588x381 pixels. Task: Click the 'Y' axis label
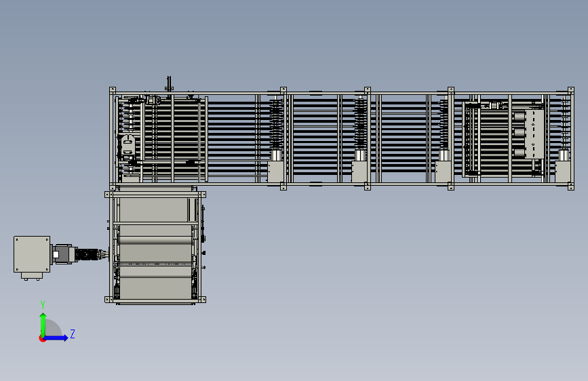[x=43, y=305]
